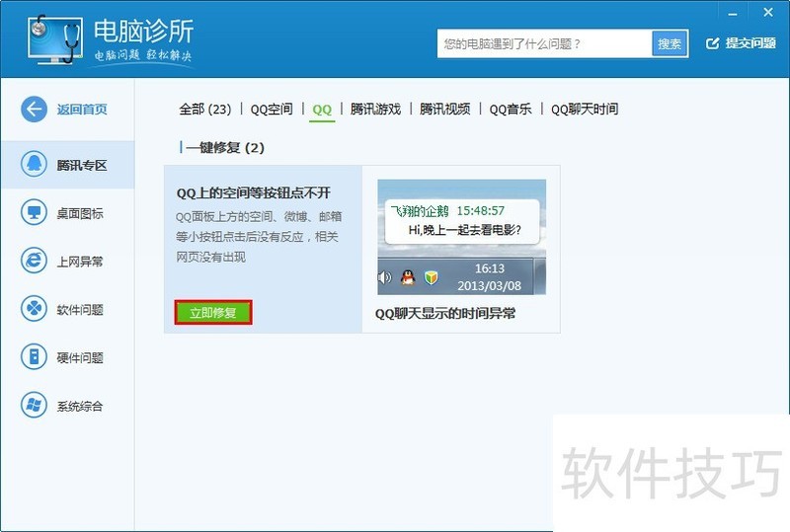Switch to the 腾讯游戏 tab
Image resolution: width=790 pixels, height=532 pixels.
coord(375,109)
